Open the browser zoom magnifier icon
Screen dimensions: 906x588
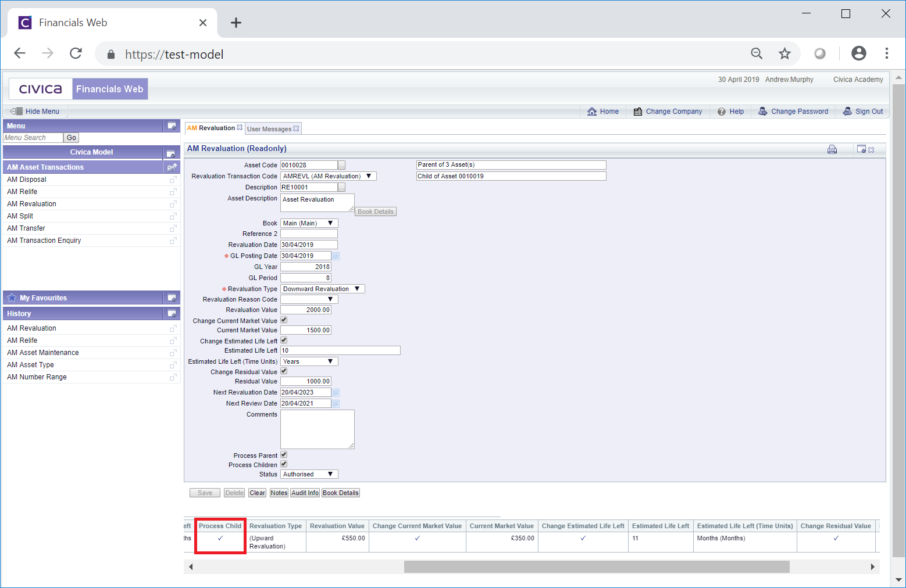point(757,53)
